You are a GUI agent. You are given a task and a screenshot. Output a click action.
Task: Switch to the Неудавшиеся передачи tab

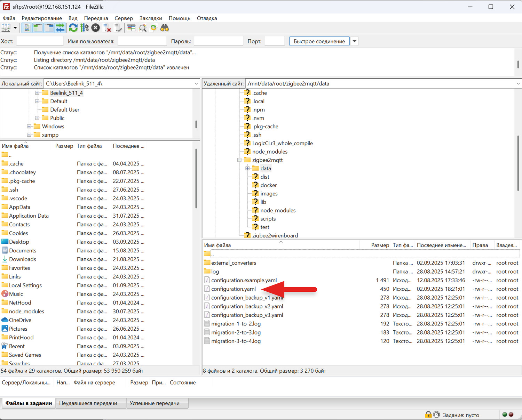pos(88,403)
